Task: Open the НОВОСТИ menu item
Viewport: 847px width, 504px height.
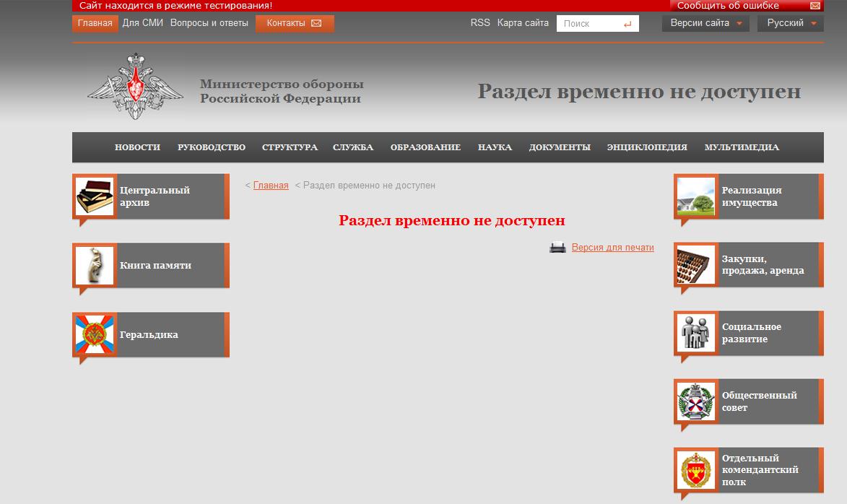Action: [137, 147]
